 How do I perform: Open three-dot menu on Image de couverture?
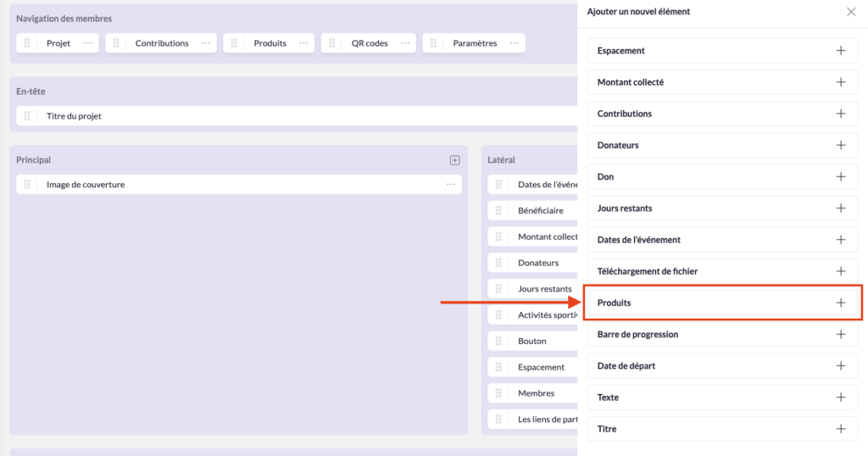[x=451, y=185]
